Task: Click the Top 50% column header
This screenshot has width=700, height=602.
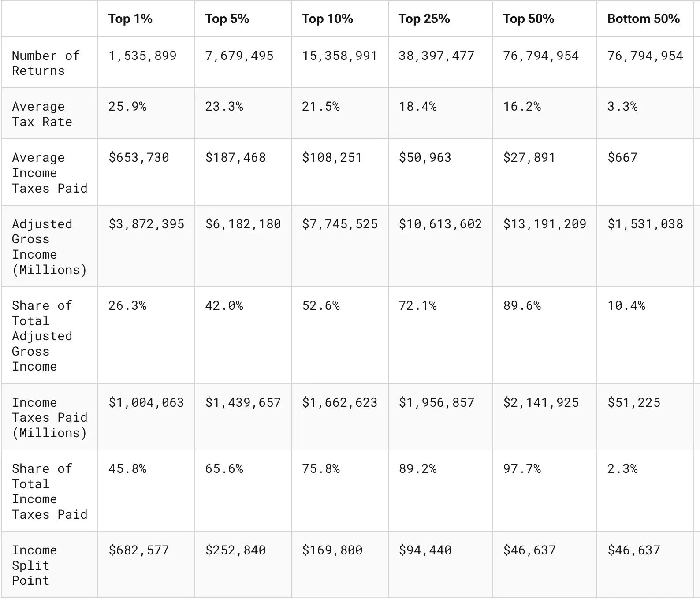Action: [x=528, y=19]
